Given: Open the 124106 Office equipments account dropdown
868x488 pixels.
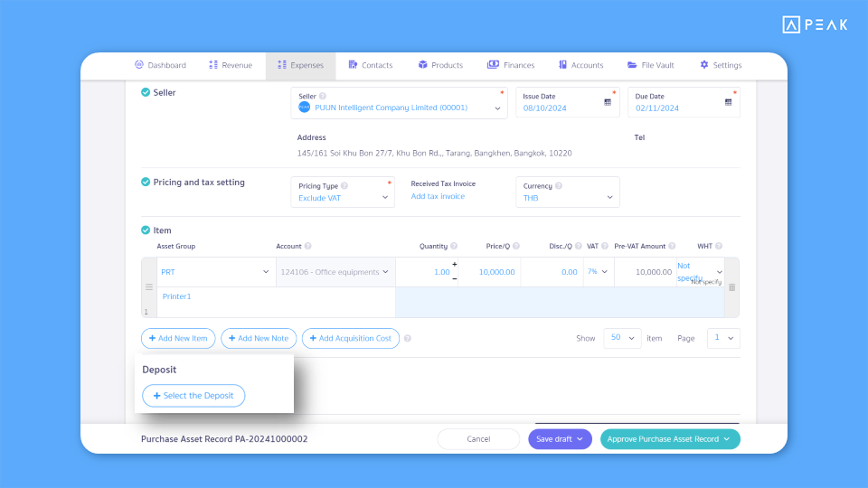Looking at the screenshot, I should (x=385, y=272).
